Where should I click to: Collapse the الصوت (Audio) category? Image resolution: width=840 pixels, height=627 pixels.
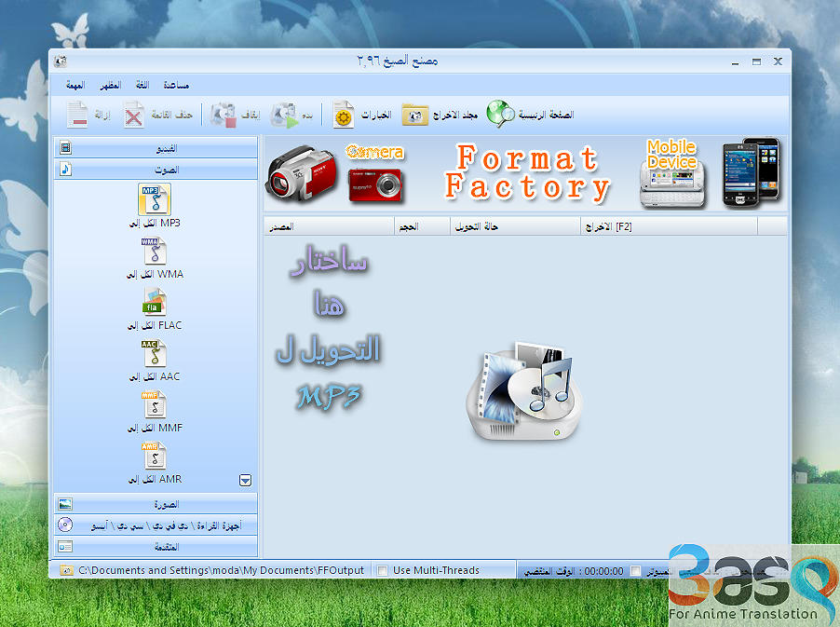pos(156,170)
